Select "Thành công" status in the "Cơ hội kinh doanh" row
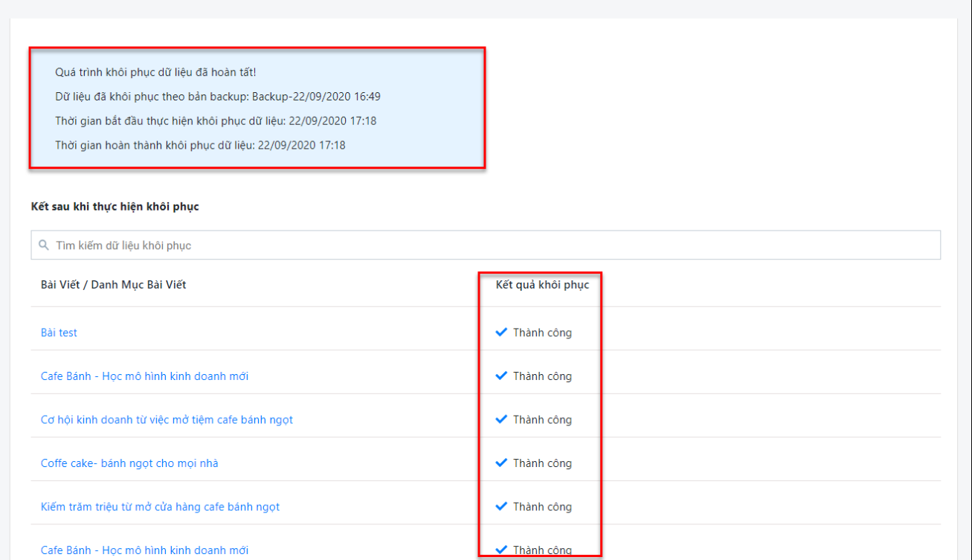Image resolution: width=972 pixels, height=560 pixels. [x=542, y=419]
